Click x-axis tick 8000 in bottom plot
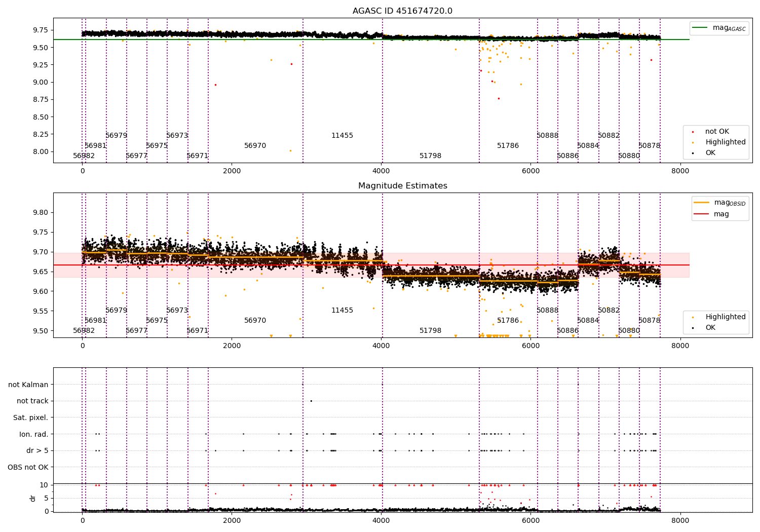The width and height of the screenshot is (760, 532). tap(680, 520)
